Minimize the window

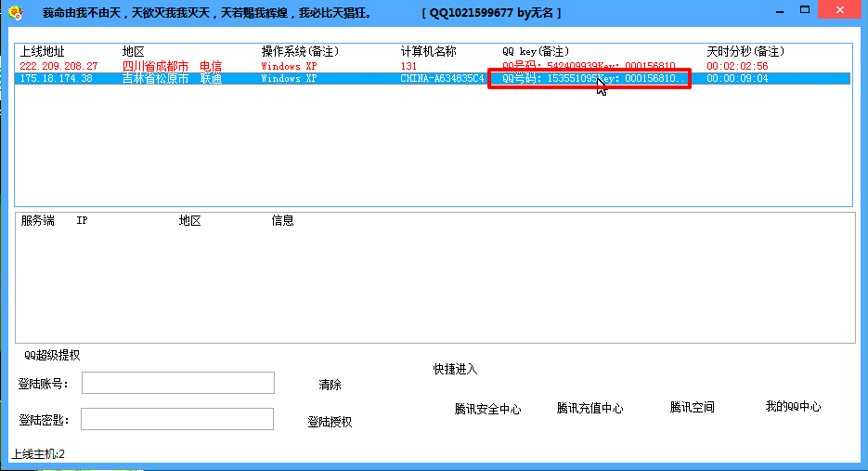780,11
